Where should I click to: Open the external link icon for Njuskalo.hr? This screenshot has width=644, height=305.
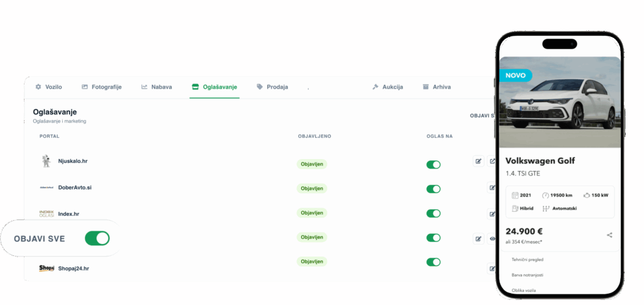tap(492, 161)
